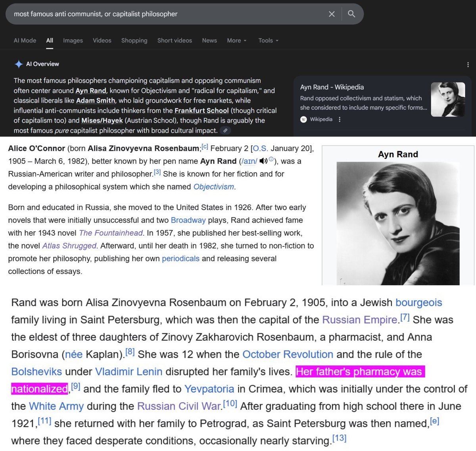
Task: Open the Russian Empire link
Action: point(360,320)
